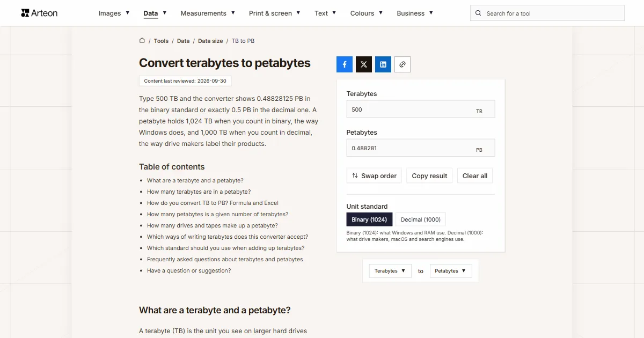Viewport: 644px width, 338px height.
Task: Open the Petabytes target unit dropdown
Action: coord(451,271)
